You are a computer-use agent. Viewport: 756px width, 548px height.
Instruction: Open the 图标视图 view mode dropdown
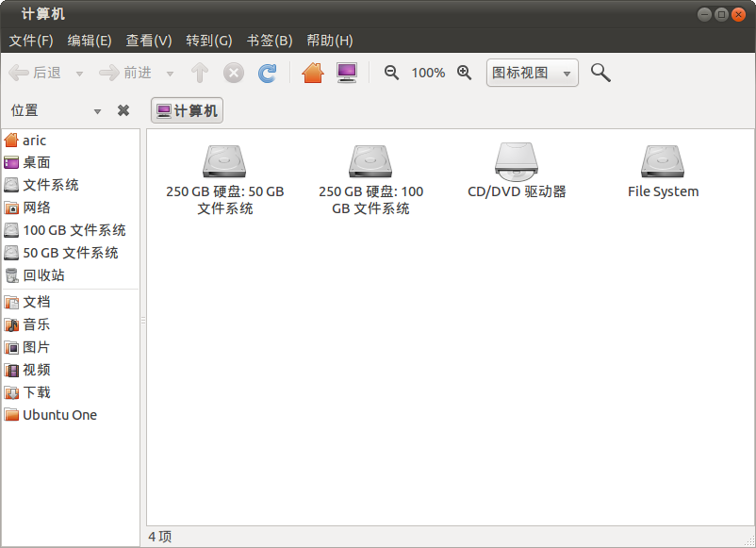[533, 73]
